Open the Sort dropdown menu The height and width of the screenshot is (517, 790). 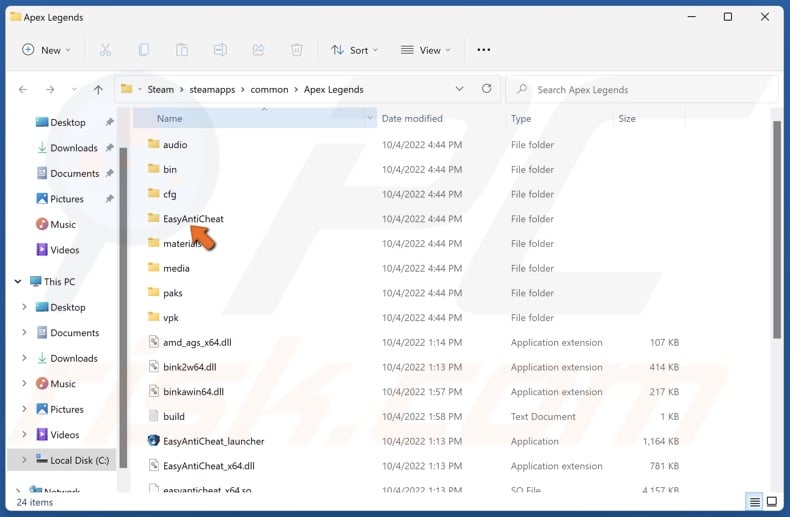coord(354,50)
